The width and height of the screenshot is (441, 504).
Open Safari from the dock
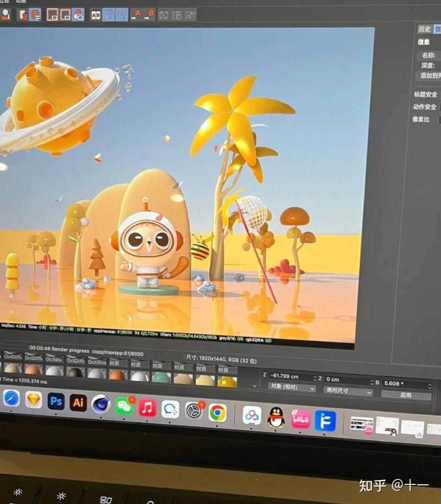(x=12, y=398)
